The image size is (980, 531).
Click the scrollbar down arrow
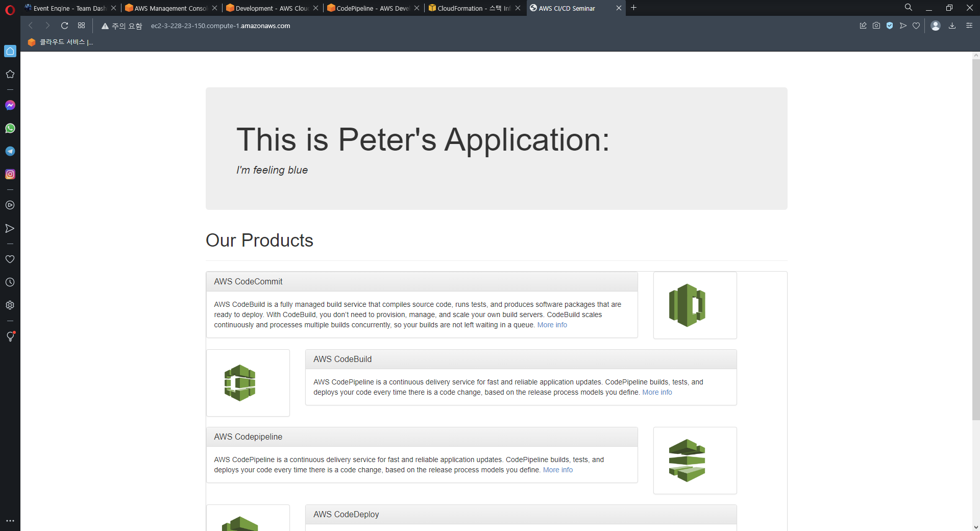[976, 527]
